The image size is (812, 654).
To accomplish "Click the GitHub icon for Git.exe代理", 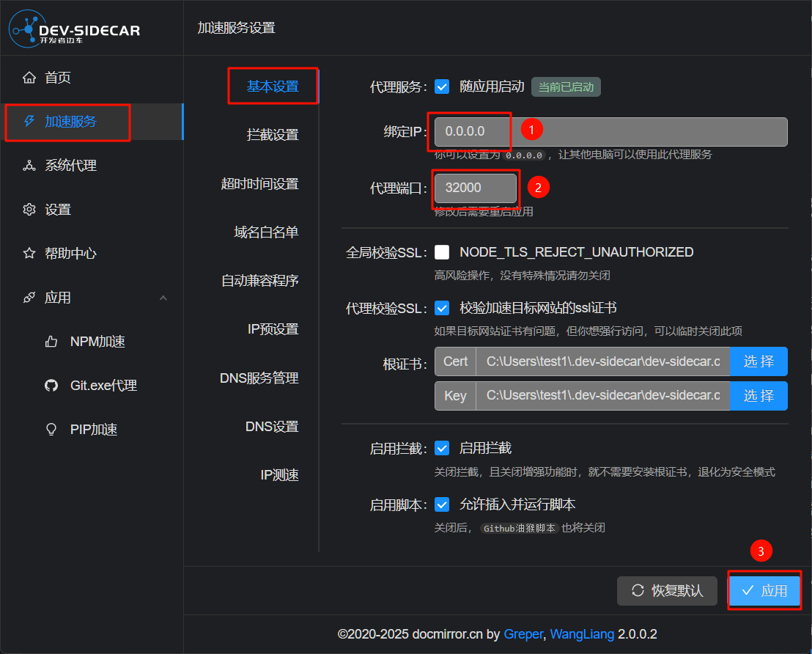I will tap(51, 386).
